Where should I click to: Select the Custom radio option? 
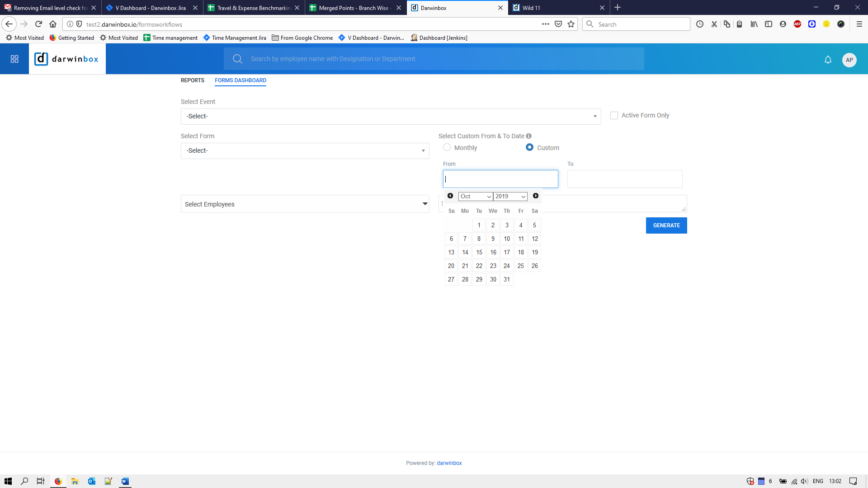tap(529, 147)
